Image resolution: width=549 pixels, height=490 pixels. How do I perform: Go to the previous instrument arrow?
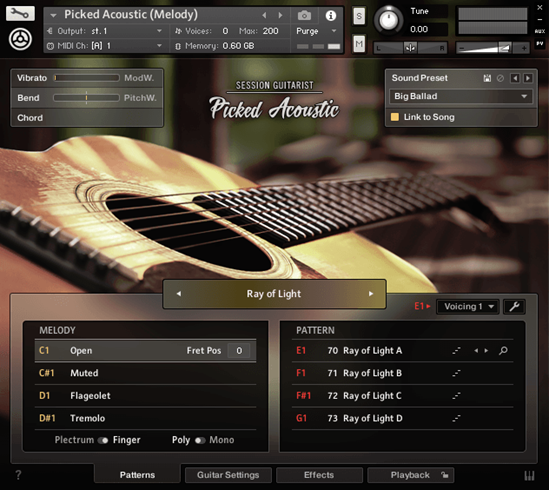pyautogui.click(x=264, y=15)
